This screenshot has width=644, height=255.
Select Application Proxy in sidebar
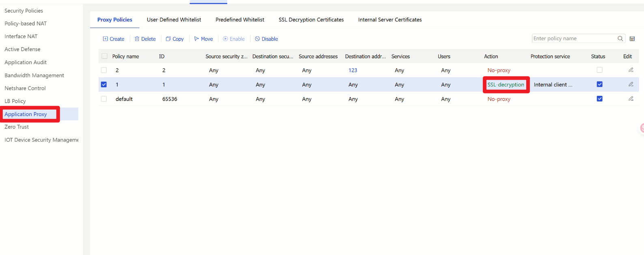click(x=26, y=114)
